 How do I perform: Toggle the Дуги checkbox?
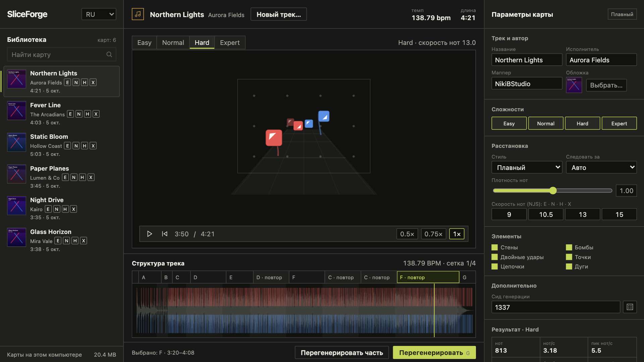pos(569,266)
